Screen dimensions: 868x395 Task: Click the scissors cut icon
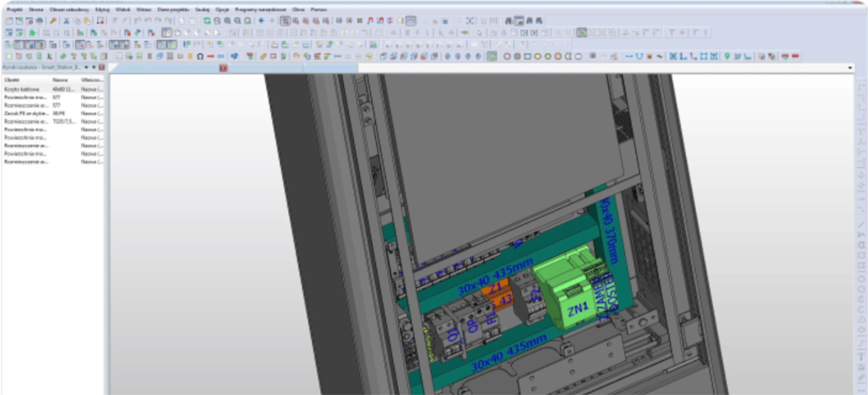point(66,21)
